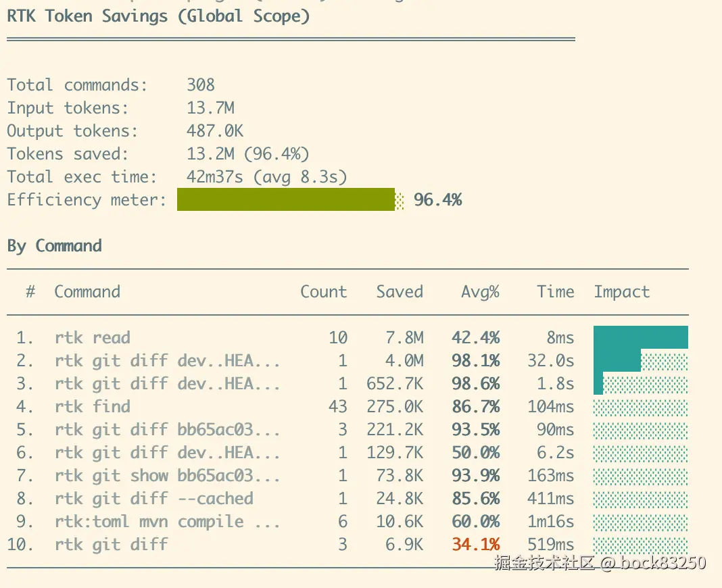Click the Saved column header
The height and width of the screenshot is (588, 722).
click(x=400, y=291)
